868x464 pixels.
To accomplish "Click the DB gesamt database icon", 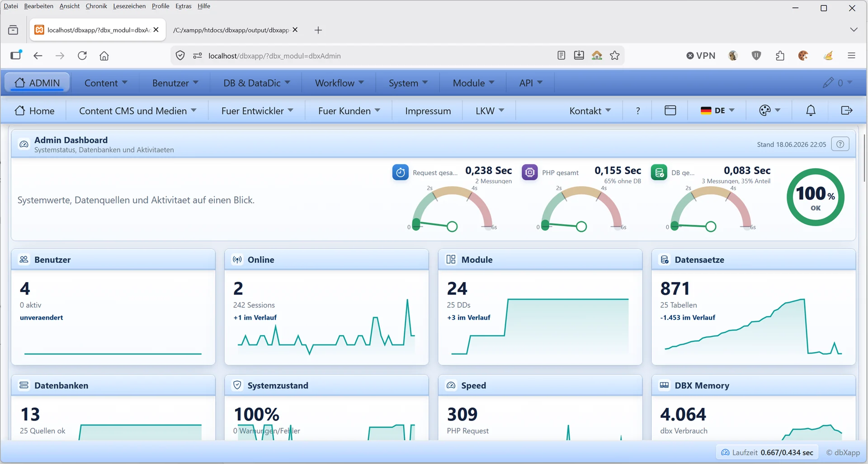I will [x=659, y=172].
